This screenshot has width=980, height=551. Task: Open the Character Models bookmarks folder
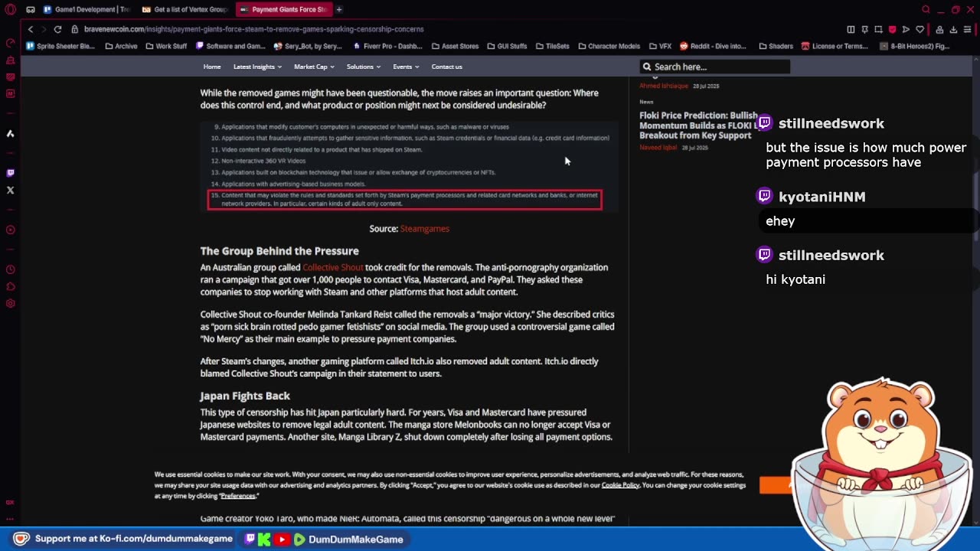609,46
